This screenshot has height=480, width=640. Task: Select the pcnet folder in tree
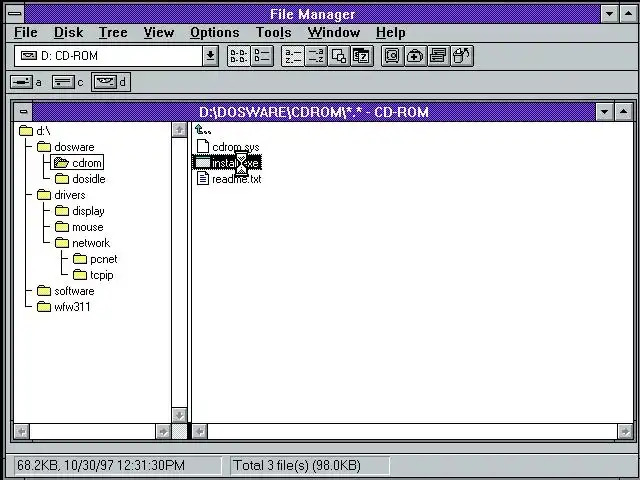pyautogui.click(x=95, y=259)
